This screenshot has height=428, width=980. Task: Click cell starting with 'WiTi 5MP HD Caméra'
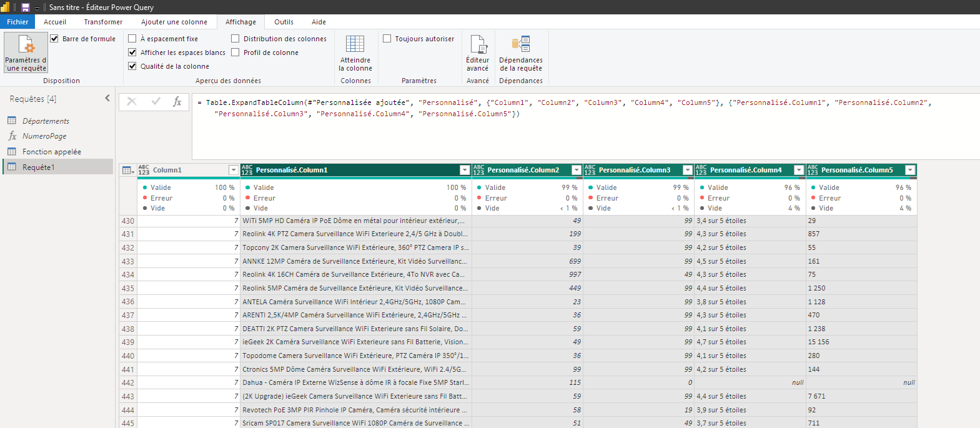(x=356, y=221)
